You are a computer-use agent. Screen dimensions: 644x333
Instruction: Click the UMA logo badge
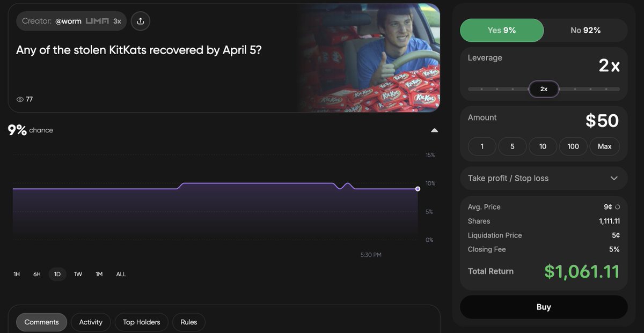point(97,21)
